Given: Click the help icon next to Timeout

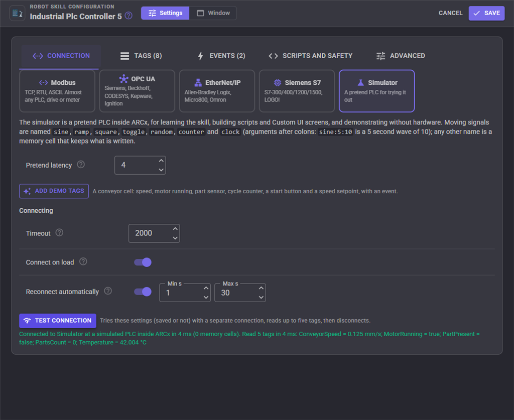Looking at the screenshot, I should click(59, 233).
